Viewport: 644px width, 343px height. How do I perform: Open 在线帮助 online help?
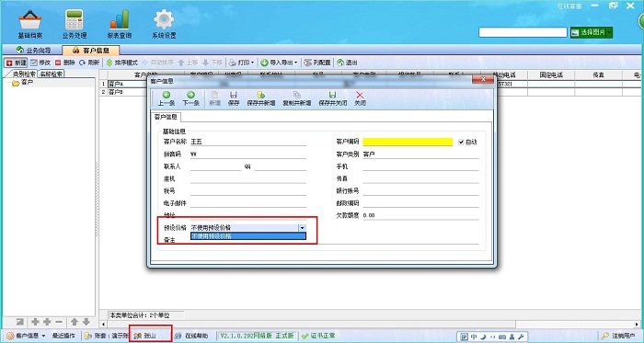tap(191, 336)
